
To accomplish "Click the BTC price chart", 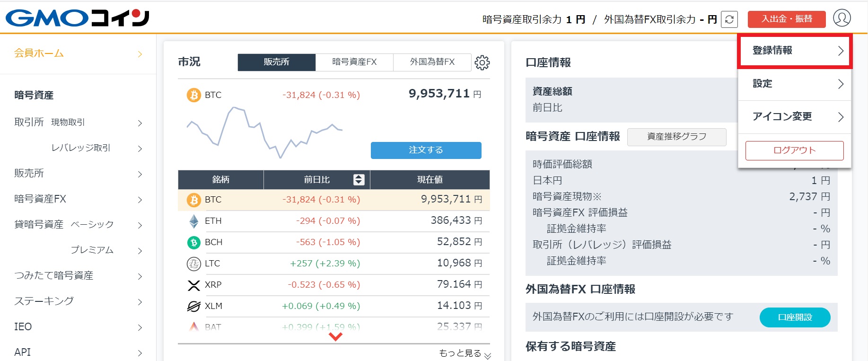I will [x=264, y=132].
